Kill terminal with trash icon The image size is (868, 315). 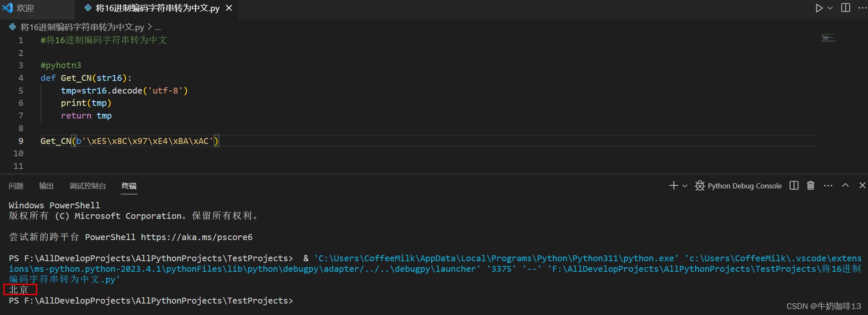point(810,185)
